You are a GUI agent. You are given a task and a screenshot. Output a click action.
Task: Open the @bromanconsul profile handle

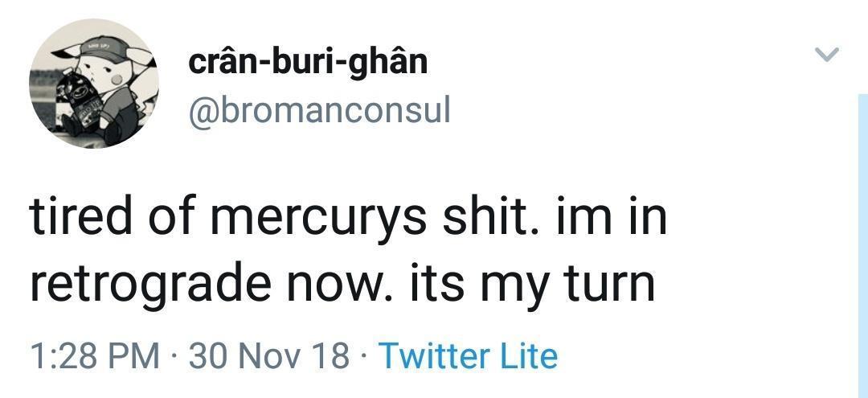[x=319, y=110]
